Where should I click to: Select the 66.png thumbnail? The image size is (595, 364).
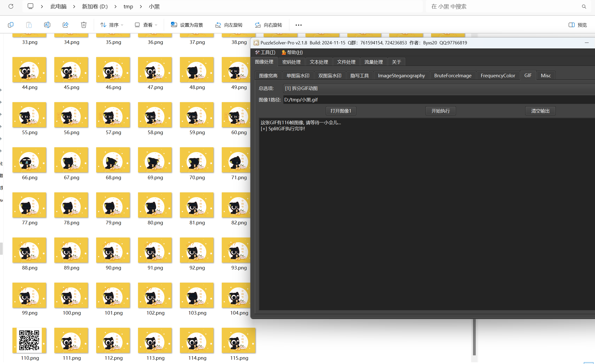point(29,160)
